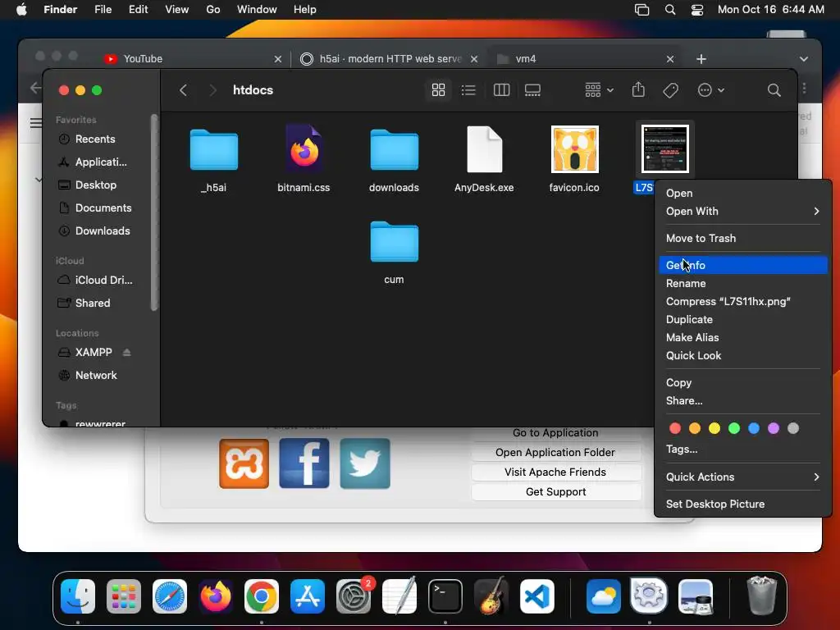
Task: Choose Copy in the context menu
Action: (x=743, y=383)
